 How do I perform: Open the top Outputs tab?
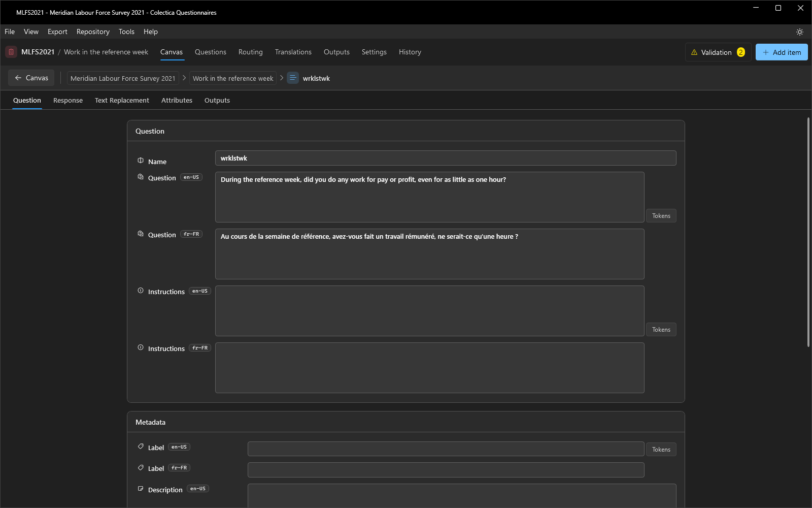[x=336, y=52]
